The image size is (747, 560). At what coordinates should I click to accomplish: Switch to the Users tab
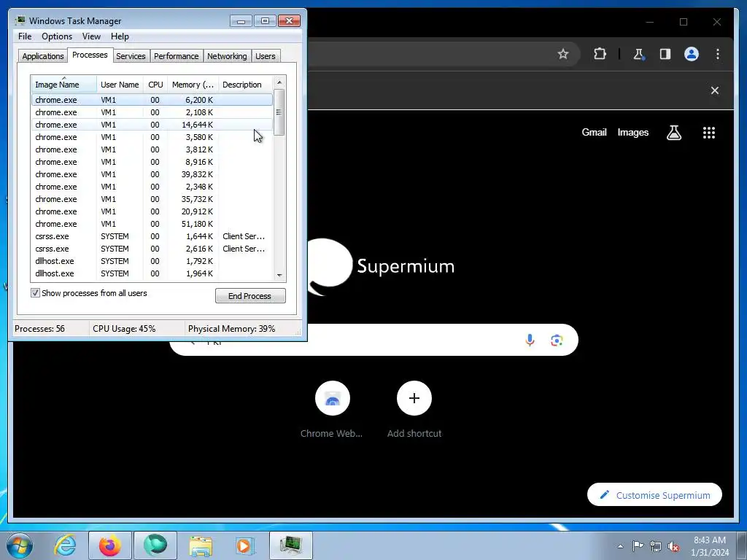click(266, 56)
